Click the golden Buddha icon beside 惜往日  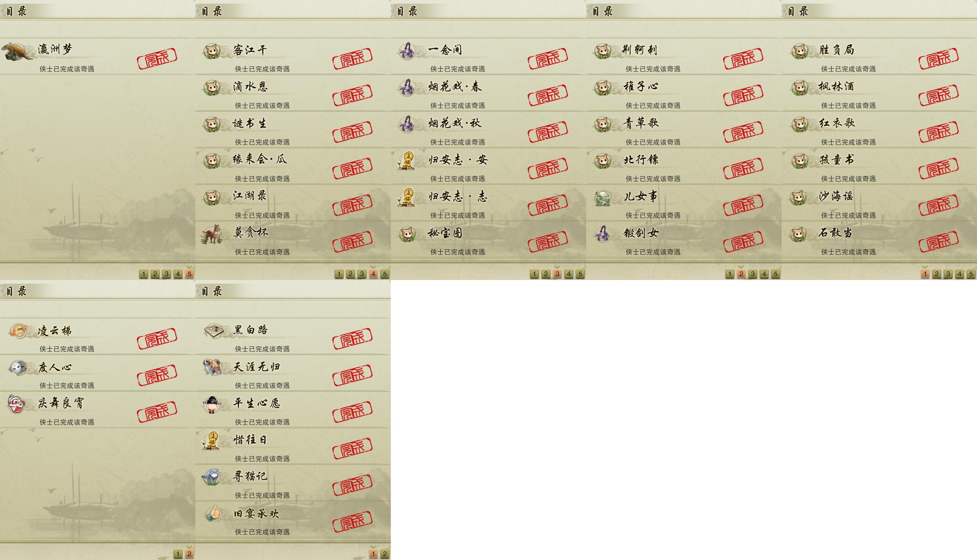[211, 441]
